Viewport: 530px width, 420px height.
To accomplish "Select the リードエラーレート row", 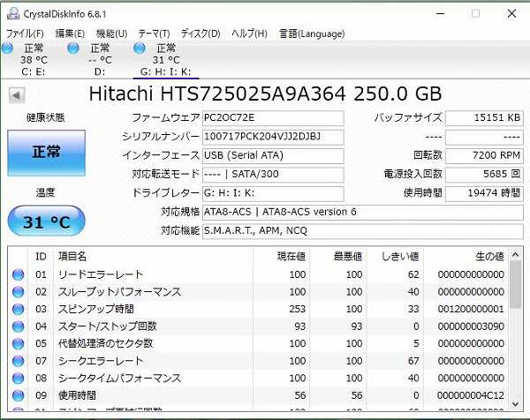I will click(258, 274).
